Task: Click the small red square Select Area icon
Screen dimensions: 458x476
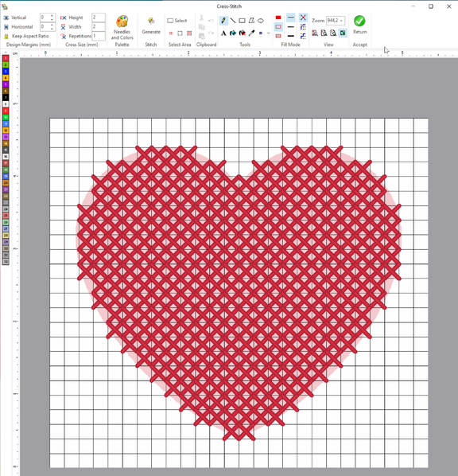Action: click(171, 33)
